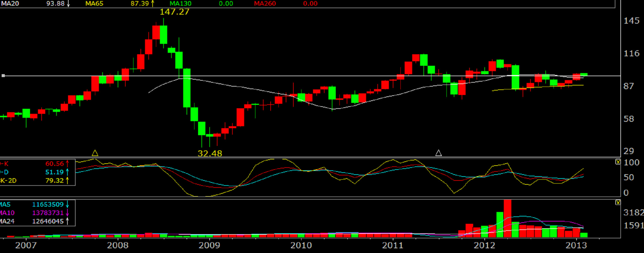Screen dimensions: 644x253
Task: Click the MA65 value 87.39
Action: coord(140,4)
